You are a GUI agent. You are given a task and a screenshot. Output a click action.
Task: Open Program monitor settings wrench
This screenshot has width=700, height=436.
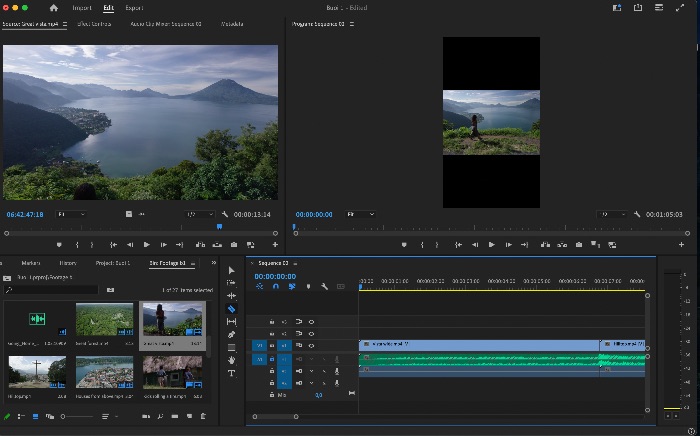(x=637, y=214)
